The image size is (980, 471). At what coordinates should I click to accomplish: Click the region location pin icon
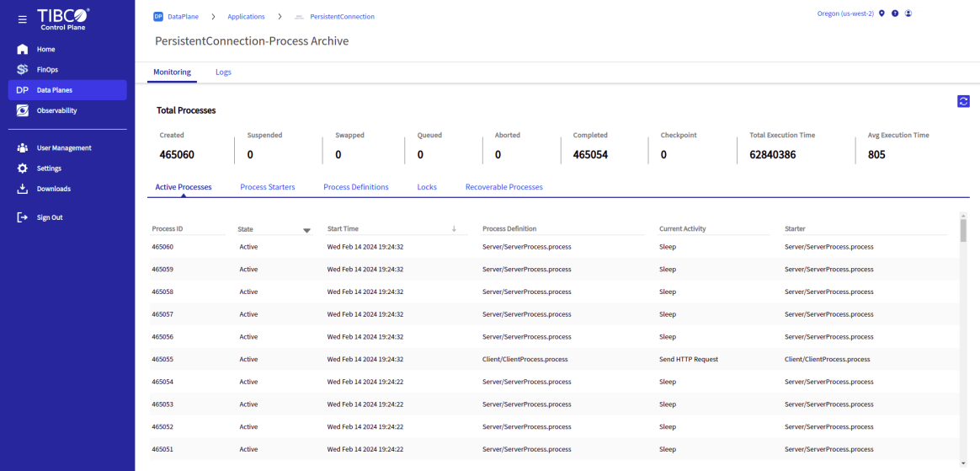881,13
